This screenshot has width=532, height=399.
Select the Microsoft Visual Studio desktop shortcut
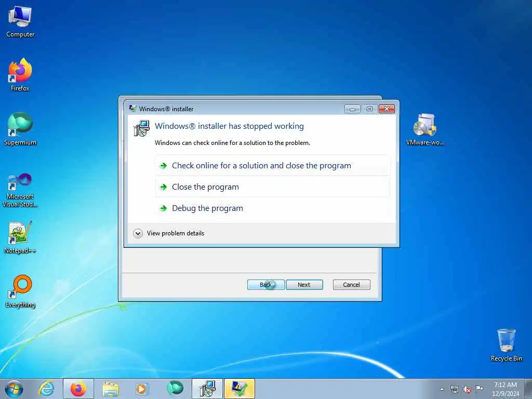20,190
